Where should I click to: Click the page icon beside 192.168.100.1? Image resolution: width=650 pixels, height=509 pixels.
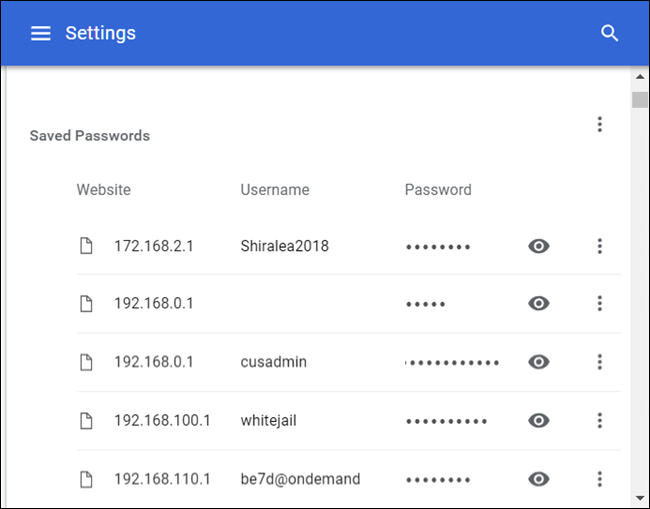[x=87, y=421]
